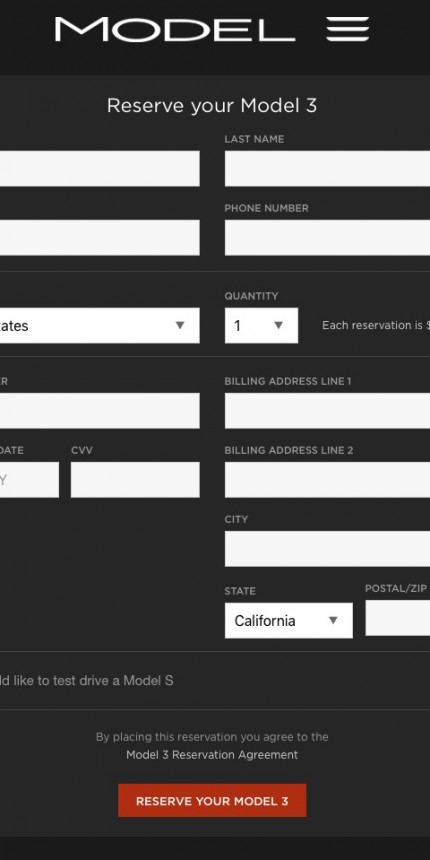Screen dimensions: 430x860
Task: Open the hamburger menu icon
Action: pos(348,29)
